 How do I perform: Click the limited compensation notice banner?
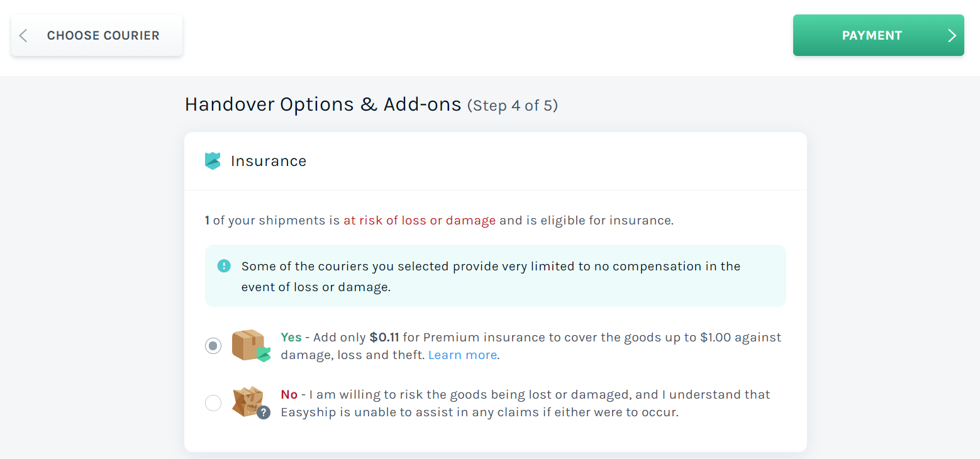point(495,275)
